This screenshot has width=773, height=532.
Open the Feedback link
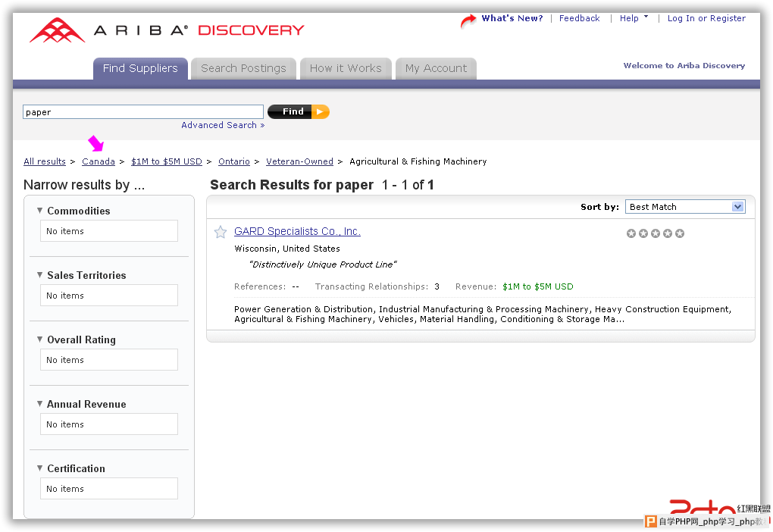(x=579, y=18)
